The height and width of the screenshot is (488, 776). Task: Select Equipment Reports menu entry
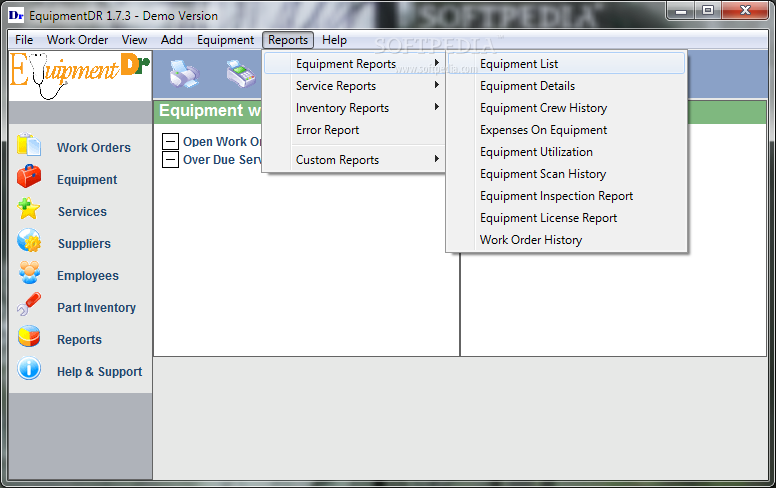click(x=354, y=63)
